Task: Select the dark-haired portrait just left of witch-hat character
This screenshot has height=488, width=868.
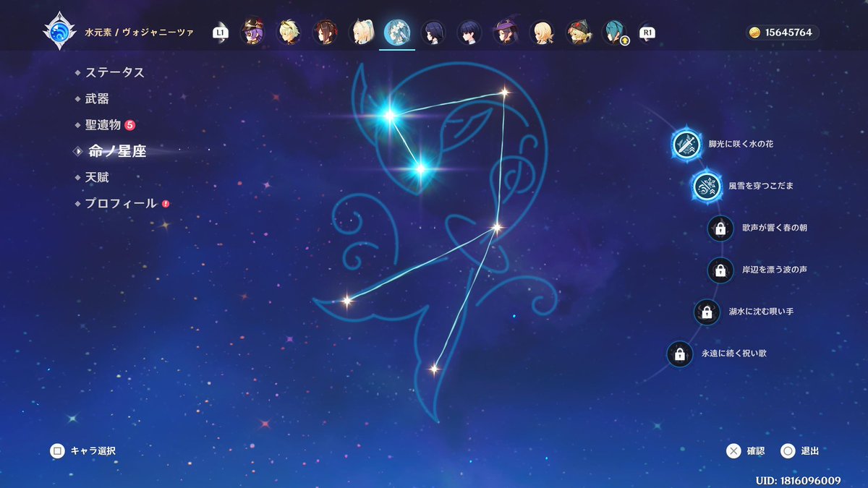Action: click(469, 32)
